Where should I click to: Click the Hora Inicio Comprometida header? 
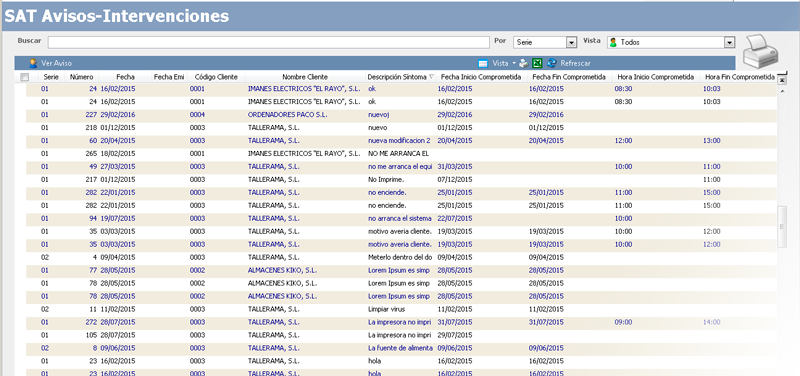click(x=656, y=77)
